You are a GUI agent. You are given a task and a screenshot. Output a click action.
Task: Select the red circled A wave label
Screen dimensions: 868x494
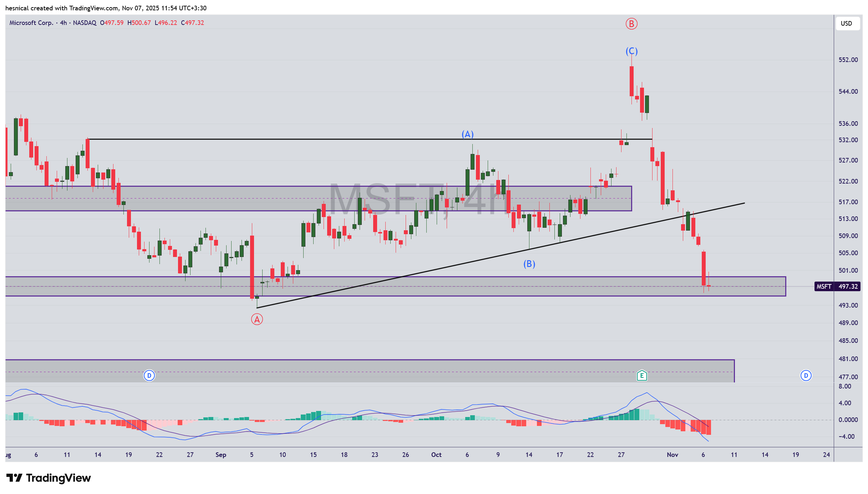(257, 319)
